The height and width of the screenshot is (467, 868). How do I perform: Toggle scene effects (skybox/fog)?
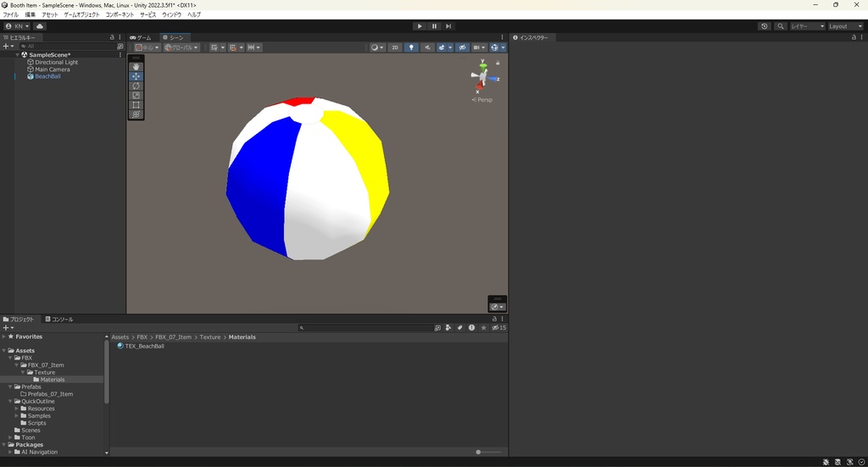click(441, 47)
